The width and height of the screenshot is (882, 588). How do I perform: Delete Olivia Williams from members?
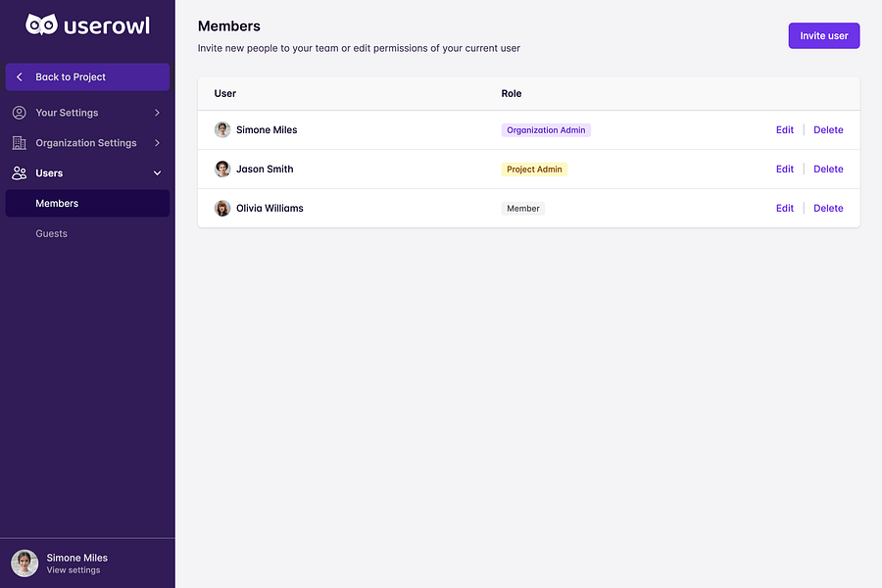tap(828, 208)
